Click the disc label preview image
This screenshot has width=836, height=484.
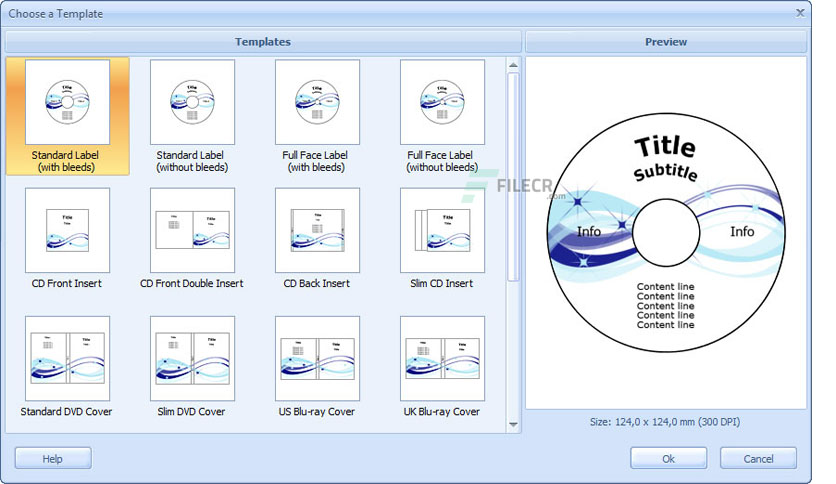(x=666, y=232)
